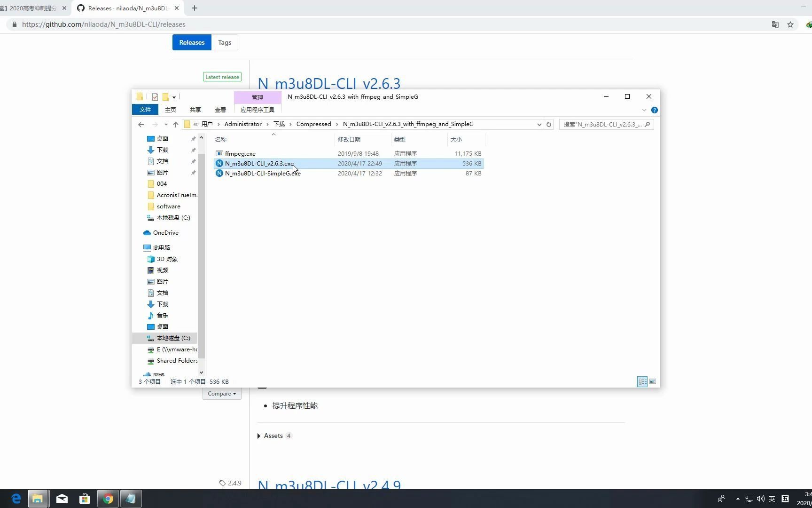Open Mail app from taskbar
Screen dimensions: 812x508
point(62,499)
